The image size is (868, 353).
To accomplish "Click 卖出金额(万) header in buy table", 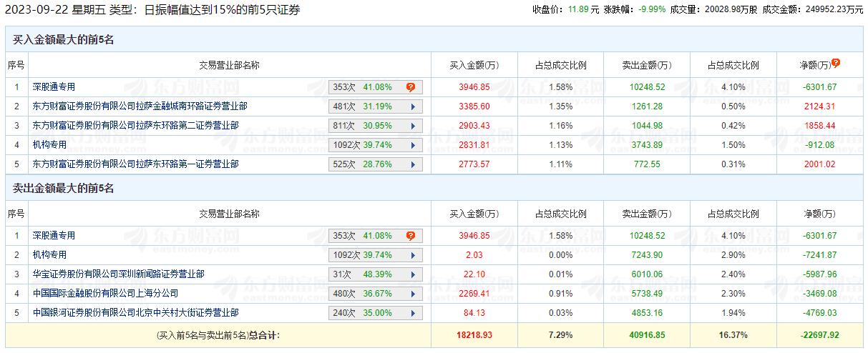I will click(647, 65).
